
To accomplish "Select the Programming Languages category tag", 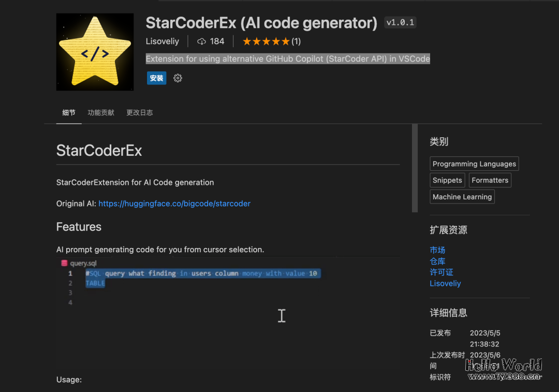I will pos(474,163).
